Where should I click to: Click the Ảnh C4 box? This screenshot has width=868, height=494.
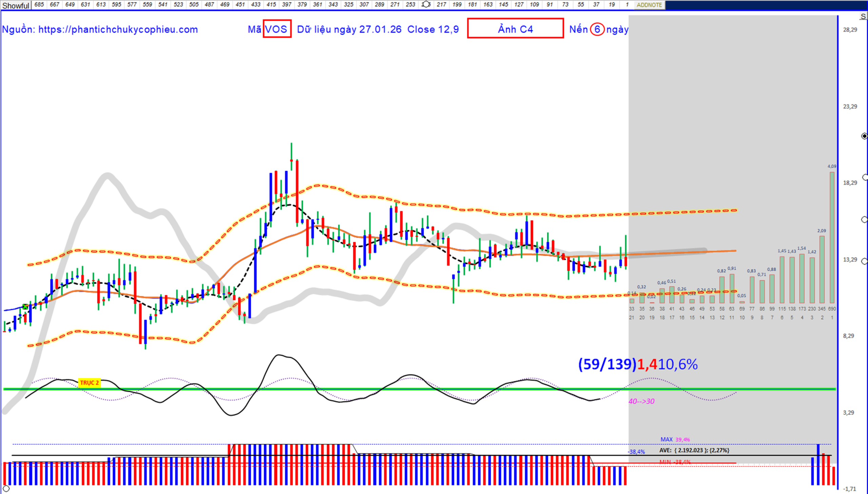tap(515, 29)
